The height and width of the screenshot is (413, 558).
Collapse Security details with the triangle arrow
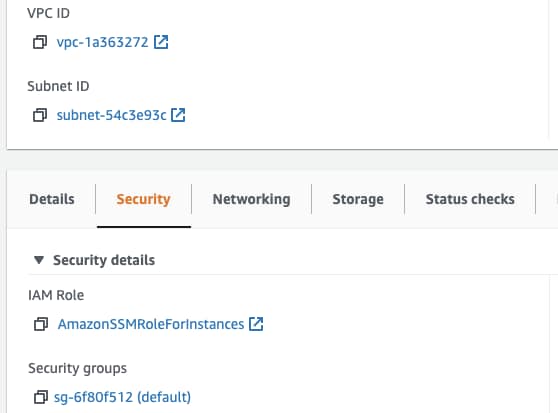tap(39, 260)
